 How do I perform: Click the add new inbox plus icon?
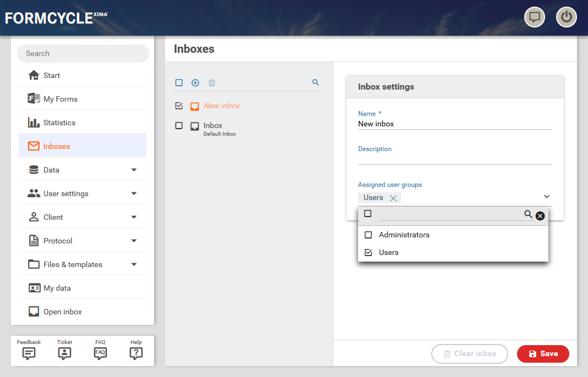pos(195,82)
